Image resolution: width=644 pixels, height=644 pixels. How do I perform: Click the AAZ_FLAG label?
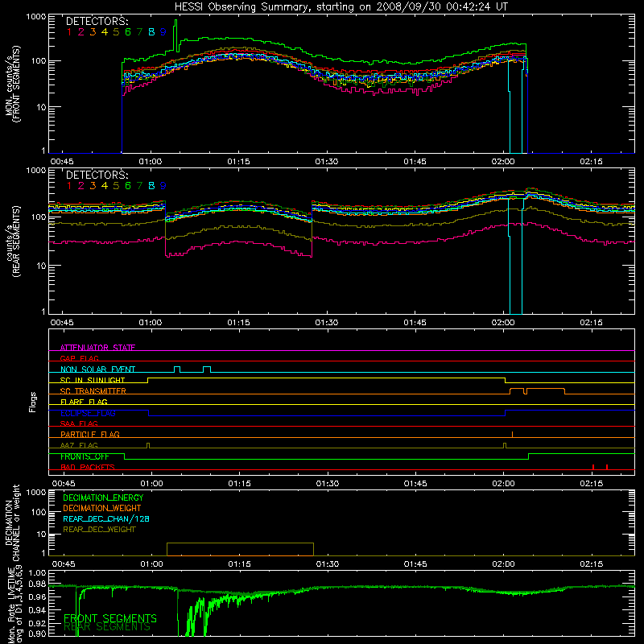pyautogui.click(x=79, y=445)
